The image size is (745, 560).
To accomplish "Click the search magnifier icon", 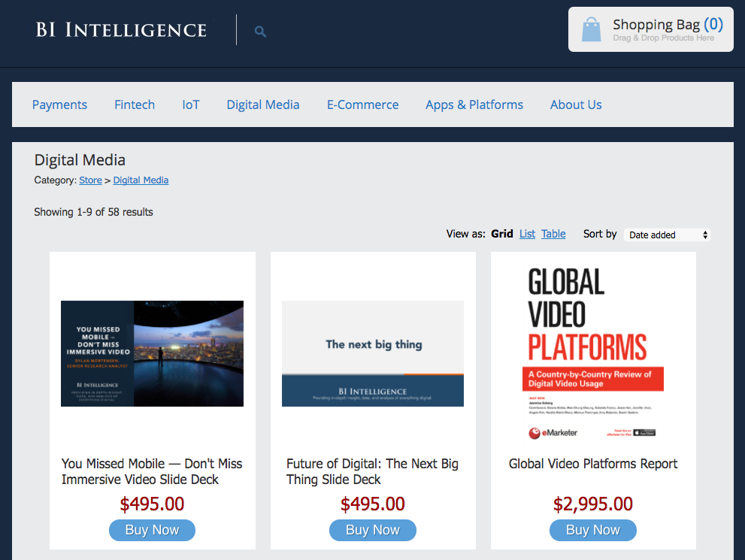I will (x=260, y=32).
